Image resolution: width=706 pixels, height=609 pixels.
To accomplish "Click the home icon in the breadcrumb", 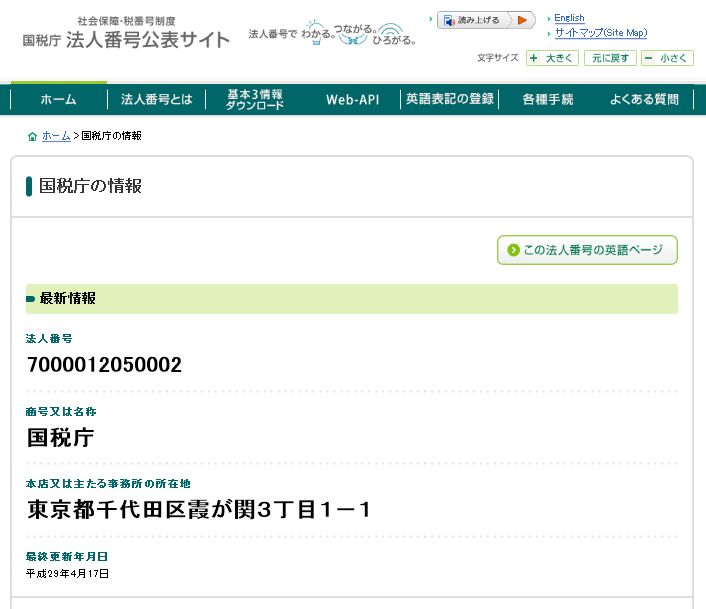I will 33,136.
